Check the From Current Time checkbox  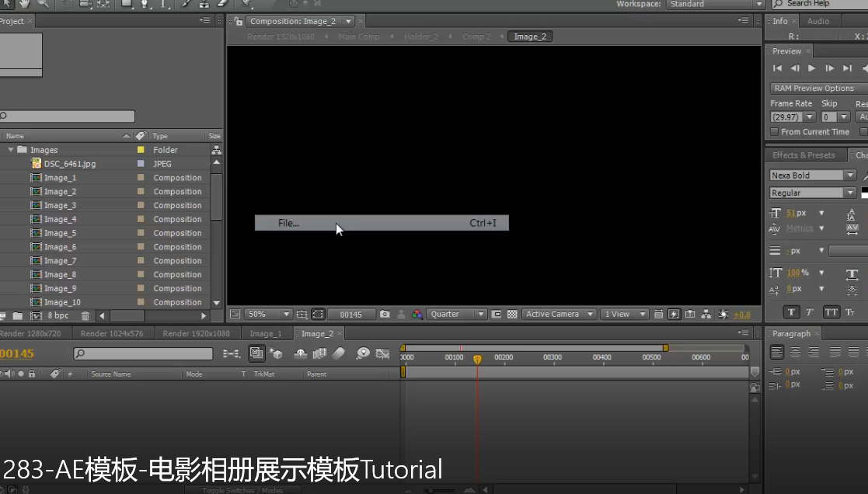pos(775,132)
